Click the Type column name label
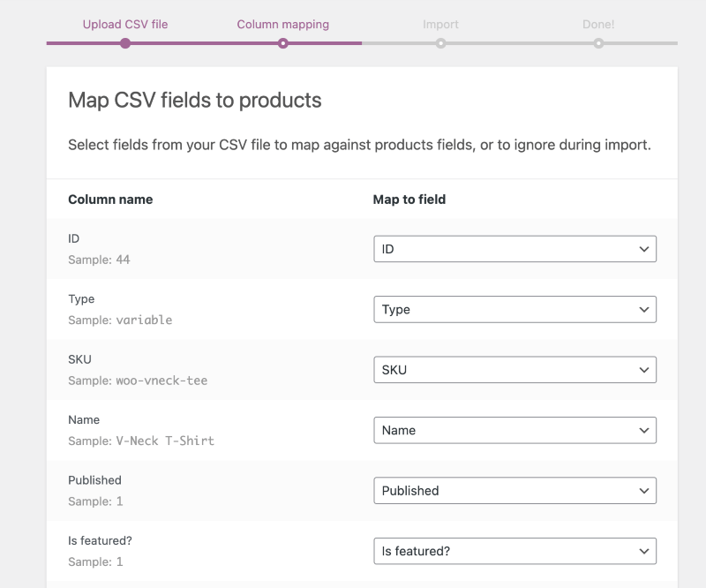 click(81, 298)
